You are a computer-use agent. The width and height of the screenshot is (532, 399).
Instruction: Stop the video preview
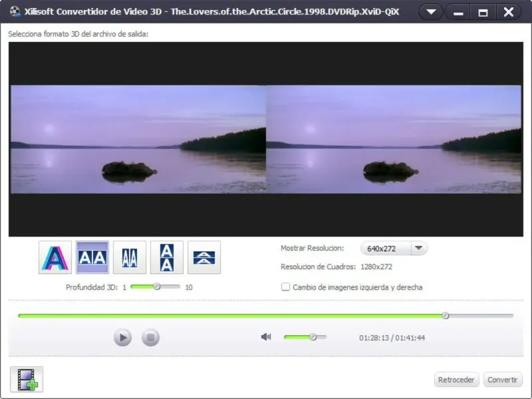coord(151,338)
